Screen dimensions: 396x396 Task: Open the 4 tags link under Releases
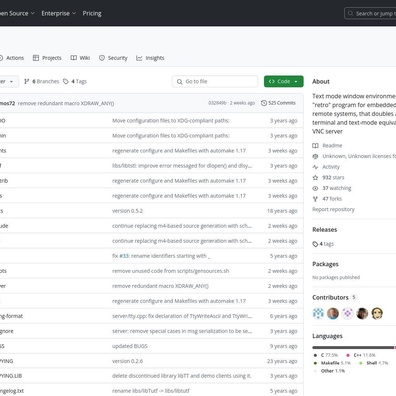[323, 244]
